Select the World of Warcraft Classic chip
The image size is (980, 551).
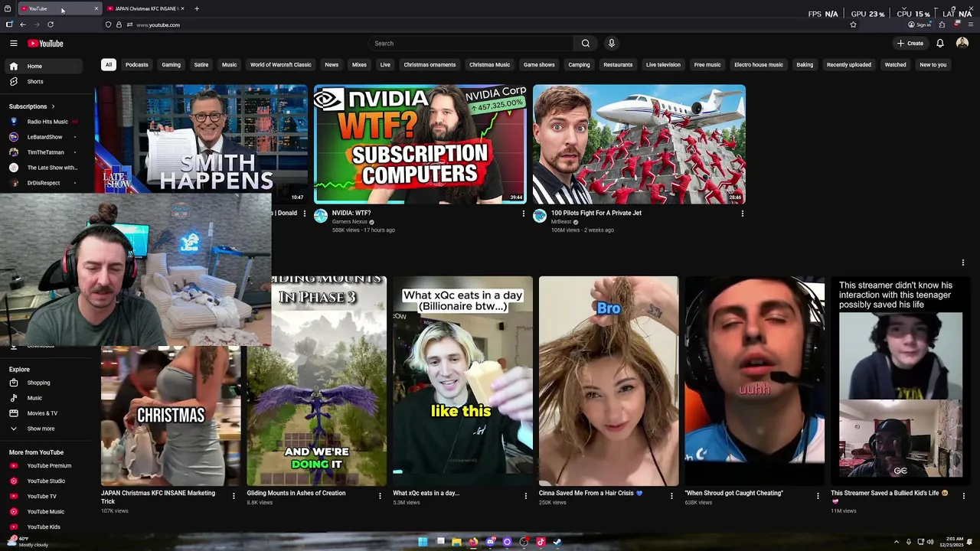(281, 65)
